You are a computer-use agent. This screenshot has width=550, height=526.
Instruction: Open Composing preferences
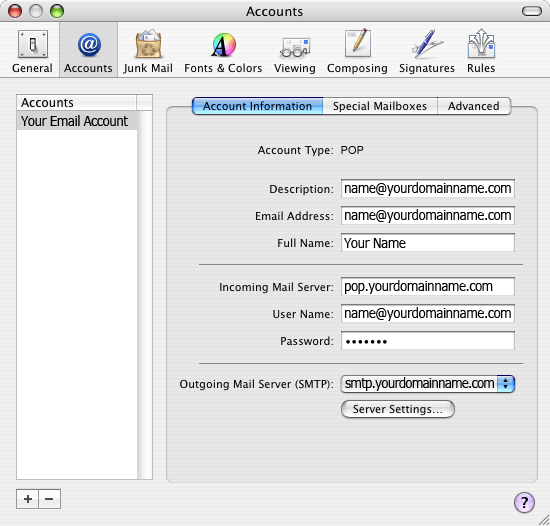click(x=357, y=52)
